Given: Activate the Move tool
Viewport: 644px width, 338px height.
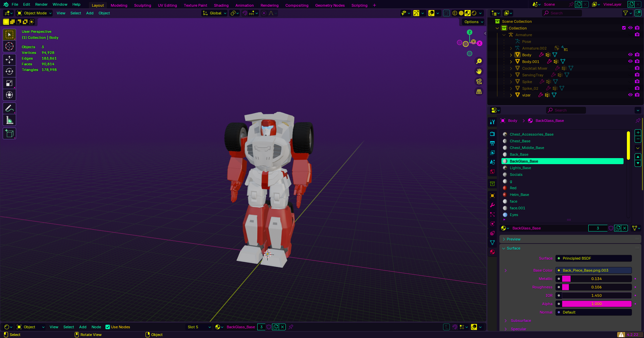Looking at the screenshot, I should click(x=9, y=60).
